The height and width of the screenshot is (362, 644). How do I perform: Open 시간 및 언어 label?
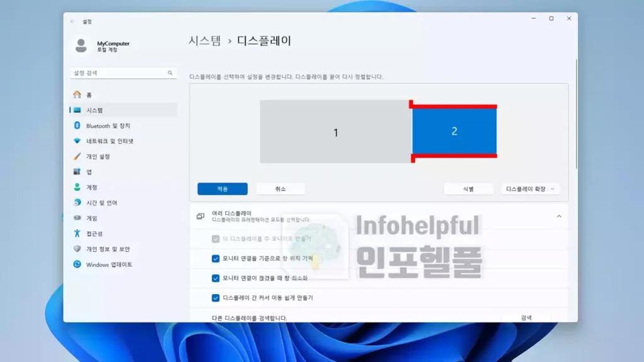101,203
